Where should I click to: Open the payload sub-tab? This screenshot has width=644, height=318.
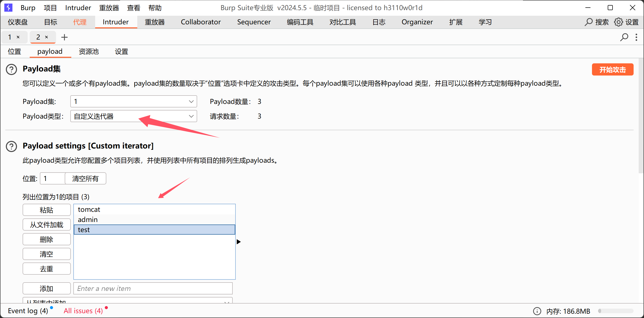point(50,51)
